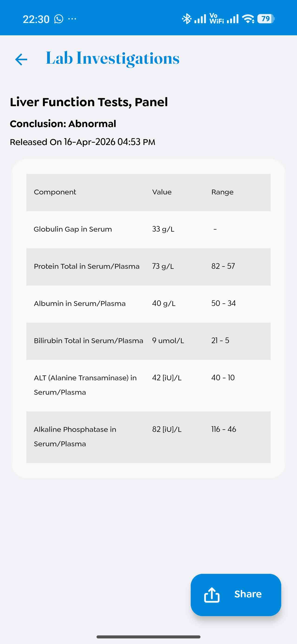The width and height of the screenshot is (297, 644).
Task: Tap the Lab Investigations page title
Action: tap(112, 59)
